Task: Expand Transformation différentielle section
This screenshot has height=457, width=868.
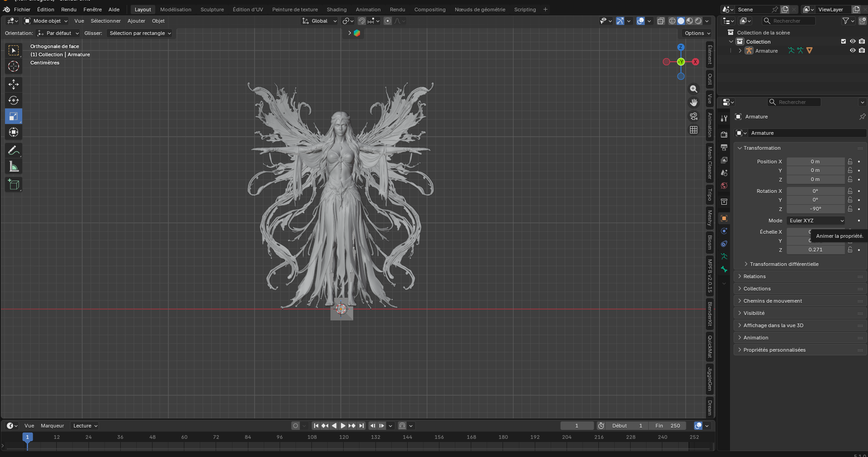Action: pos(784,264)
